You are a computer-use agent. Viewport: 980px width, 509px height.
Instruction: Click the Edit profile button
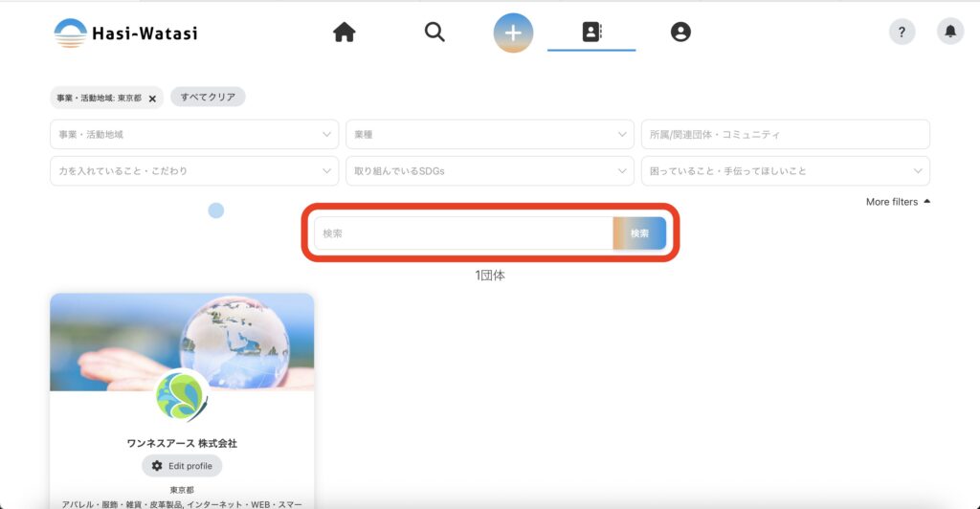coord(182,466)
